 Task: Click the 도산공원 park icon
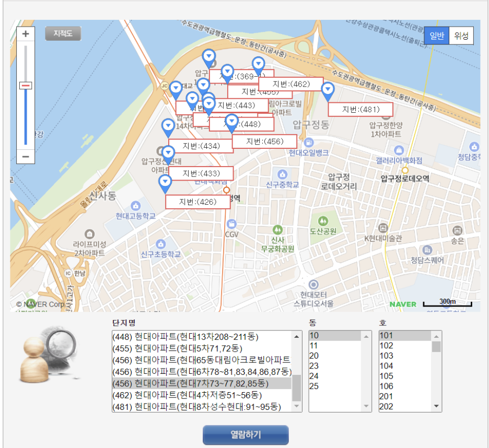(323, 221)
